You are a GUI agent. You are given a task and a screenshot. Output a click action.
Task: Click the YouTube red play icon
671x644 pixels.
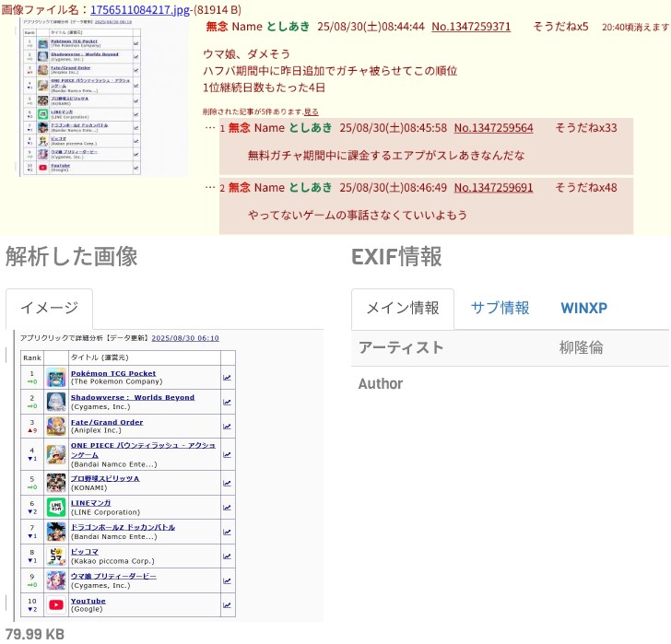55,604
